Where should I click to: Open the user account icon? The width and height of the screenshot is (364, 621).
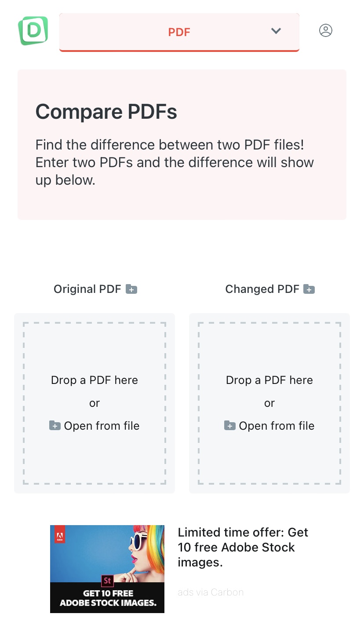click(325, 30)
